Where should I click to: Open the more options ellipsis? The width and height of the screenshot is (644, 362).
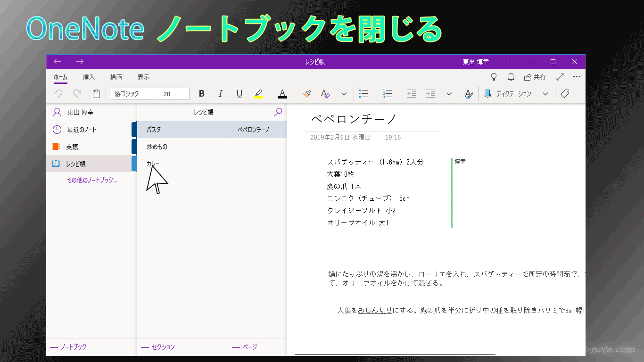[x=577, y=77]
